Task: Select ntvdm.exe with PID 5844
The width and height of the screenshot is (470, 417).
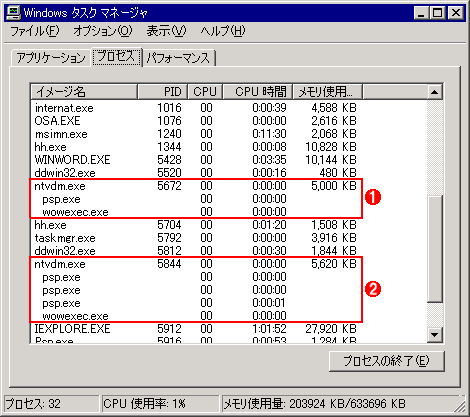Action: pyautogui.click(x=196, y=264)
